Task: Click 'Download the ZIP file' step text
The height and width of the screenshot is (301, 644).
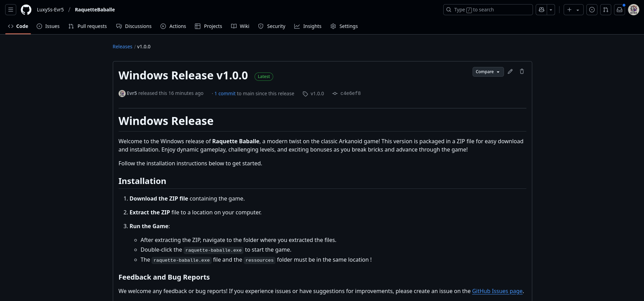Action: pyautogui.click(x=159, y=198)
